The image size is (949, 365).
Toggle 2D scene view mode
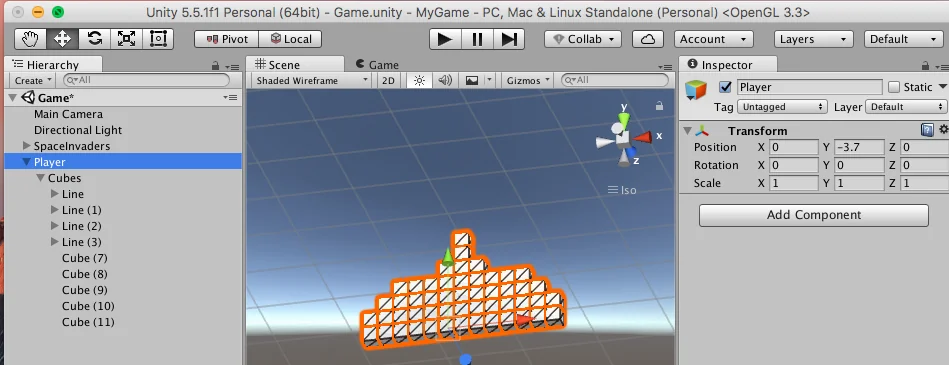[x=389, y=81]
